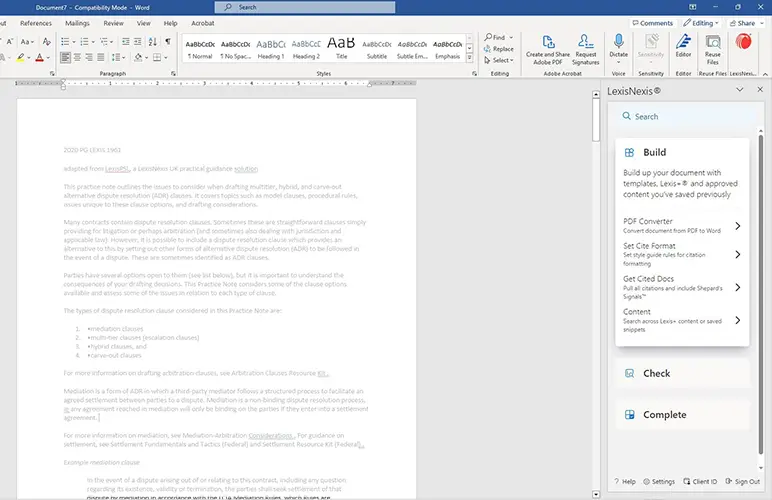Apply the Heading 1 style
Screen dimensions: 772x500
click(271, 49)
